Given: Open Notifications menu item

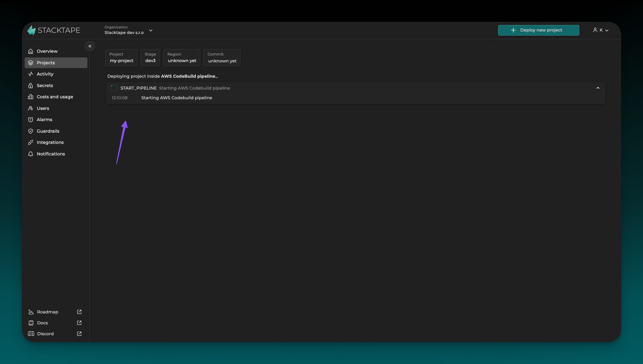Looking at the screenshot, I should pos(56,154).
